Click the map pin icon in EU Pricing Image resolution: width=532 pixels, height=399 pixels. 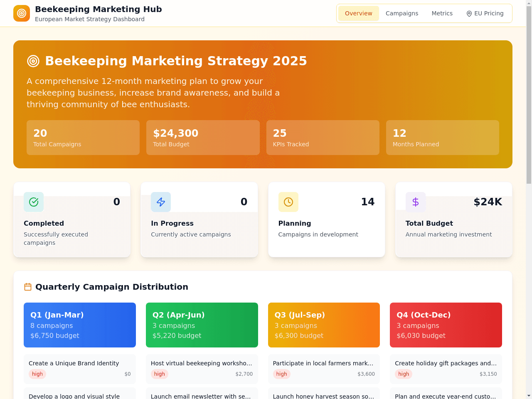[x=469, y=14]
